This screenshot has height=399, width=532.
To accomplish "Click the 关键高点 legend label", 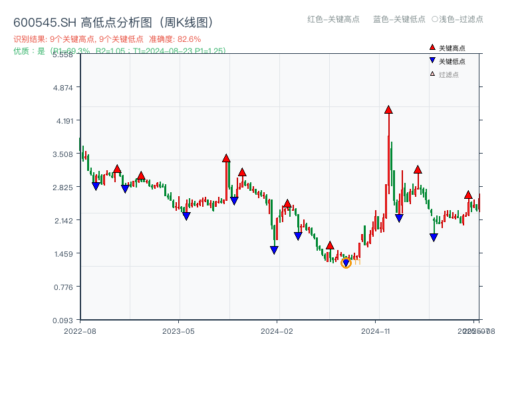I will tap(452, 48).
